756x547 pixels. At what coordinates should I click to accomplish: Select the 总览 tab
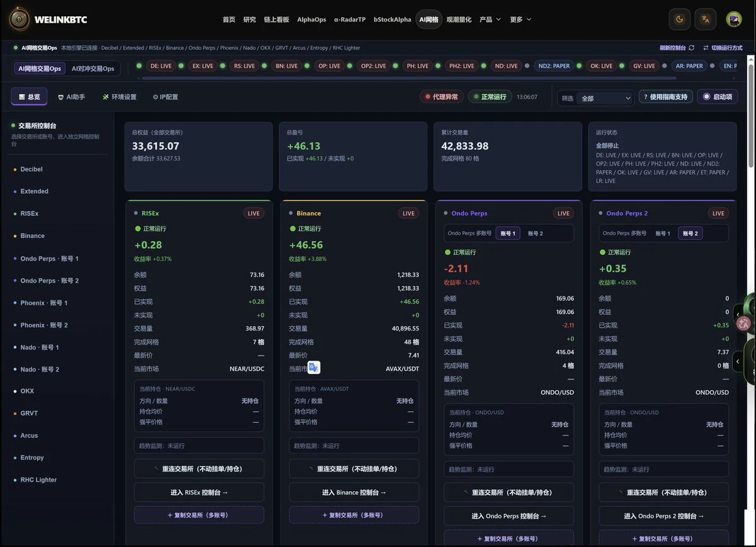pyautogui.click(x=29, y=97)
